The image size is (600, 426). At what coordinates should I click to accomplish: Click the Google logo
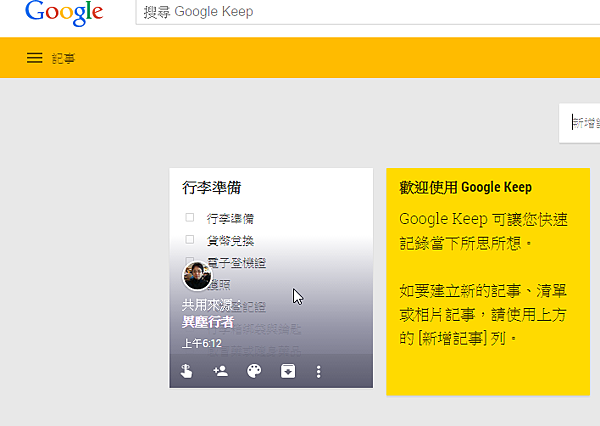coord(64,13)
